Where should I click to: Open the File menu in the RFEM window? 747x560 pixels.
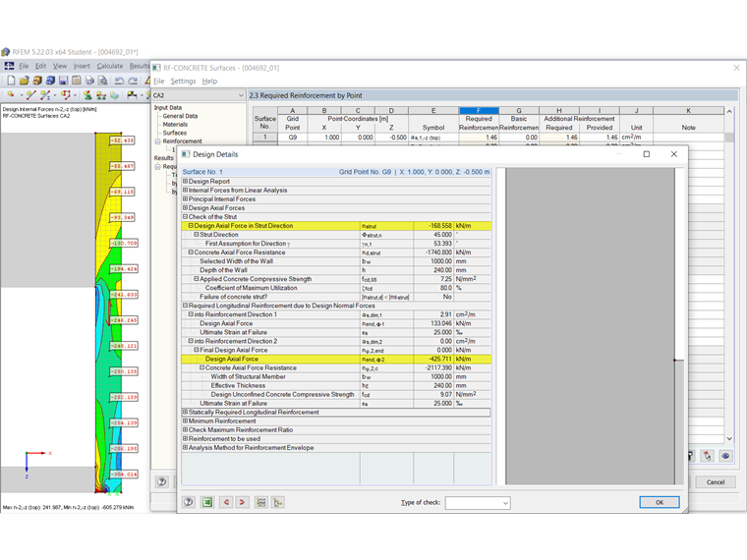click(x=24, y=66)
